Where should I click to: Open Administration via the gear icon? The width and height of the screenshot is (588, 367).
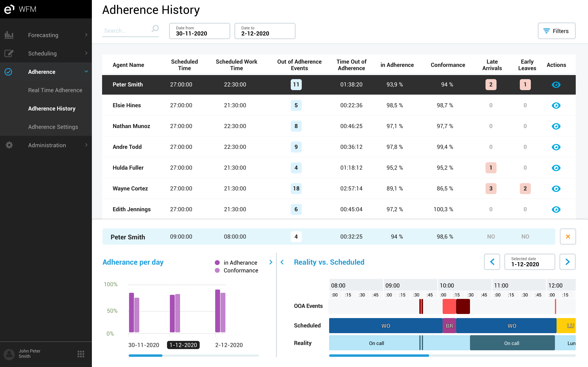pos(9,145)
